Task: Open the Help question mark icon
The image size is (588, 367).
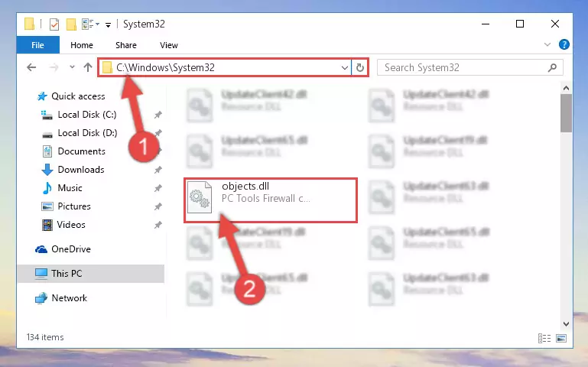Action: (564, 44)
